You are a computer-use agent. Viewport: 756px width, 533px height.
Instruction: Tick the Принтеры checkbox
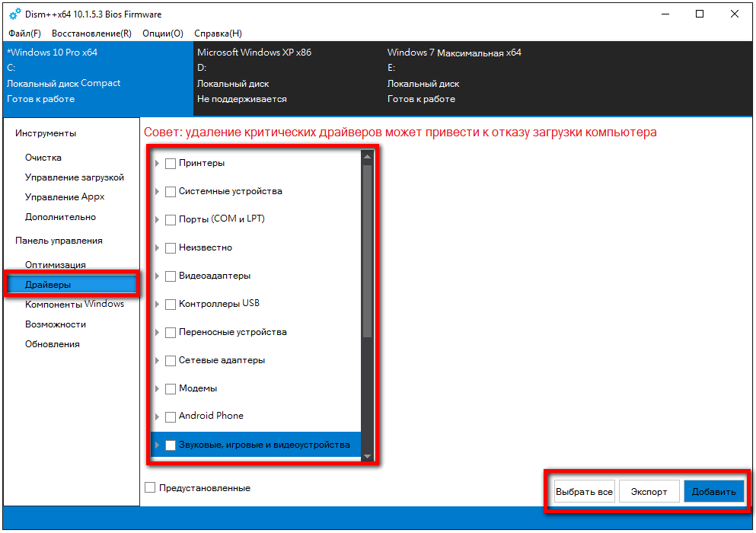[171, 163]
